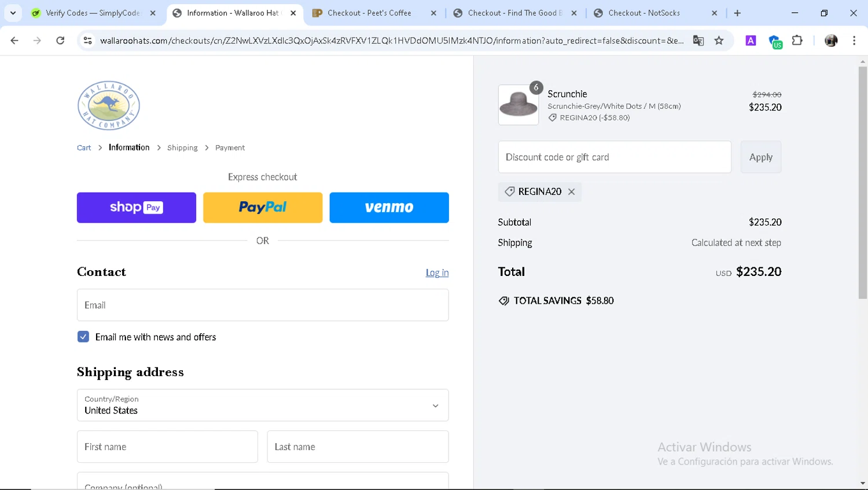Screen dimensions: 868x490
Task: Click the scrollbar down arrow
Action: click(863, 483)
